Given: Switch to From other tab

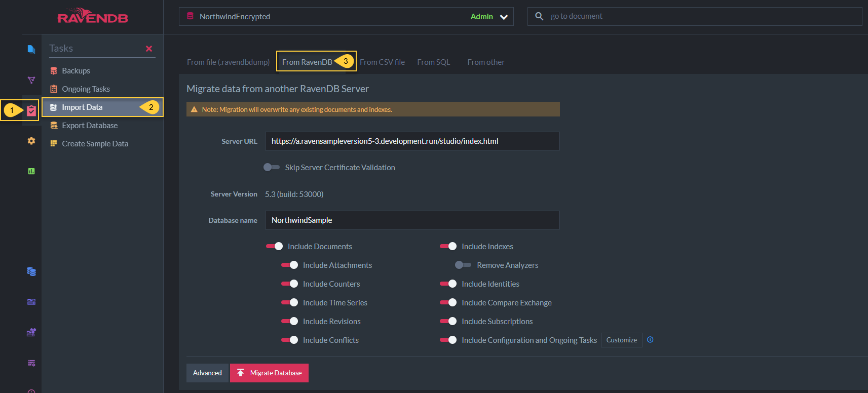Looking at the screenshot, I should [486, 62].
